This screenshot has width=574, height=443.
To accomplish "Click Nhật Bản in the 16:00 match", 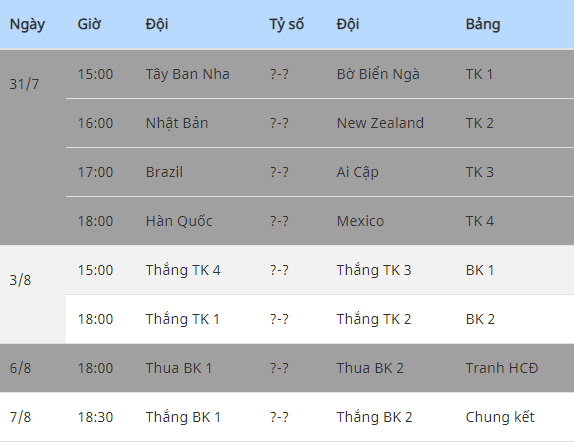I will [177, 123].
